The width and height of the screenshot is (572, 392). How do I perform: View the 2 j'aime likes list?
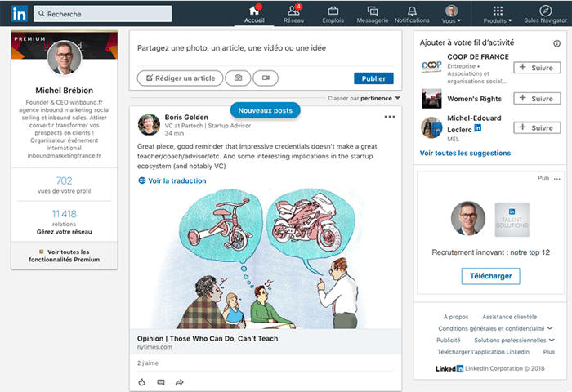148,363
